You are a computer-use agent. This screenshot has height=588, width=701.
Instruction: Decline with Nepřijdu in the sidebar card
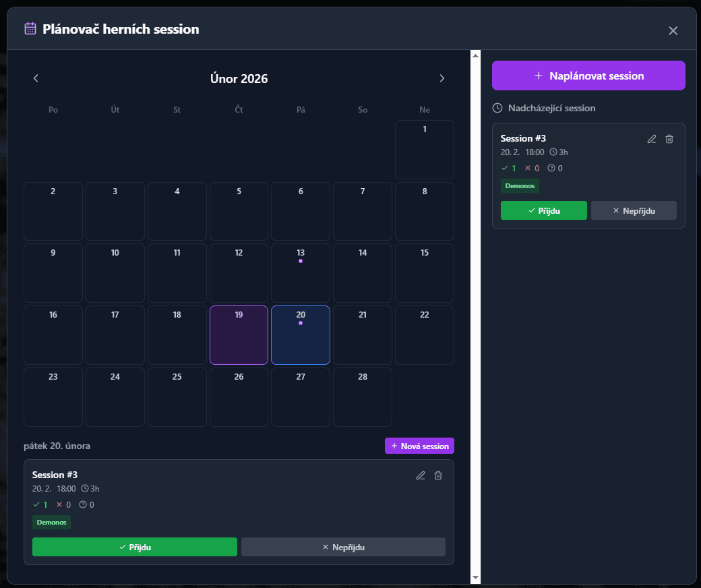pyautogui.click(x=634, y=210)
